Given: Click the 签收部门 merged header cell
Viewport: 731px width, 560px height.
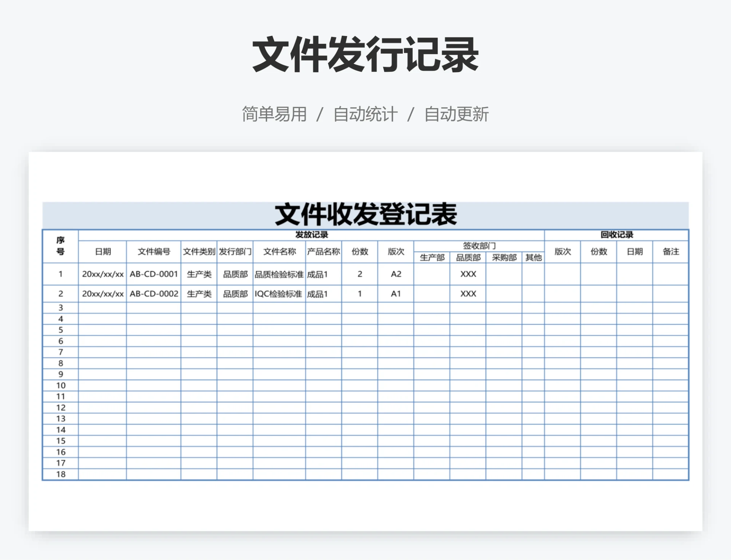Looking at the screenshot, I should (480, 246).
